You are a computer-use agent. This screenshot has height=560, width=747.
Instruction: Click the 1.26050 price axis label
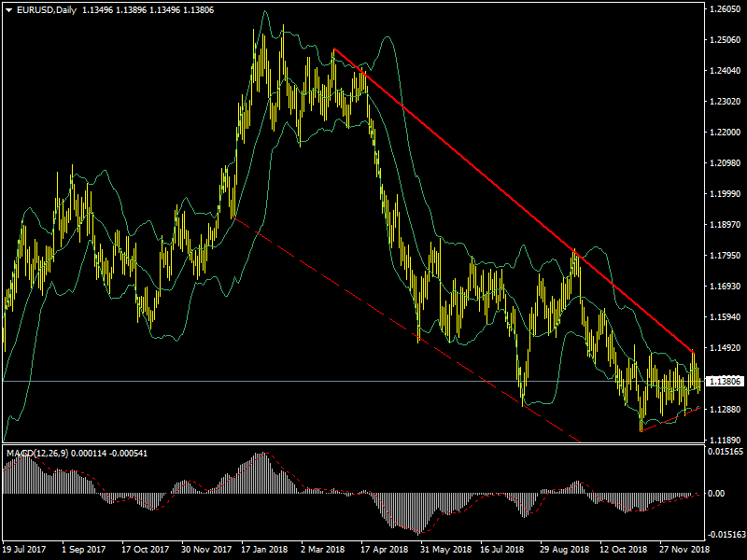(726, 9)
